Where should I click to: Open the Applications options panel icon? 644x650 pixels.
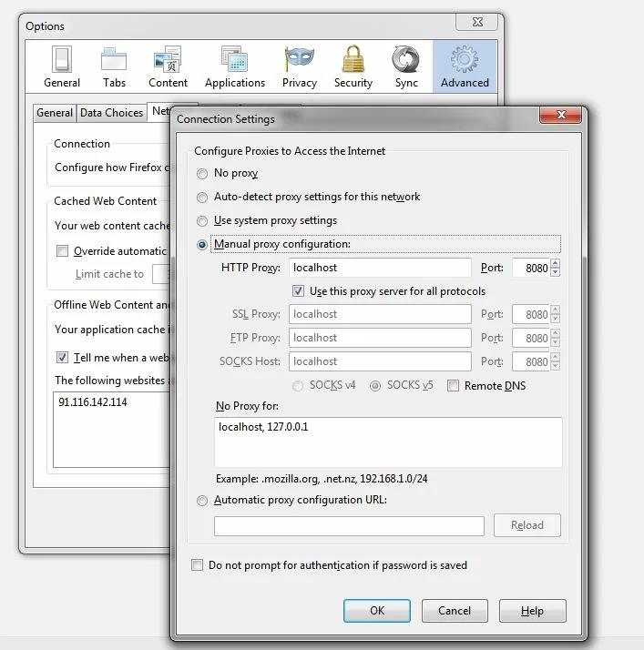click(235, 66)
